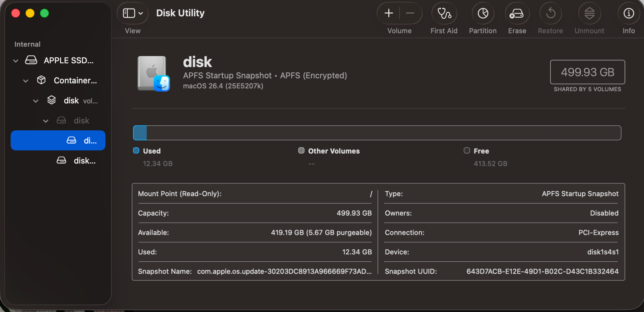Click the blue Used legend swatch
Screen dimensions: 644x312
tap(136, 150)
